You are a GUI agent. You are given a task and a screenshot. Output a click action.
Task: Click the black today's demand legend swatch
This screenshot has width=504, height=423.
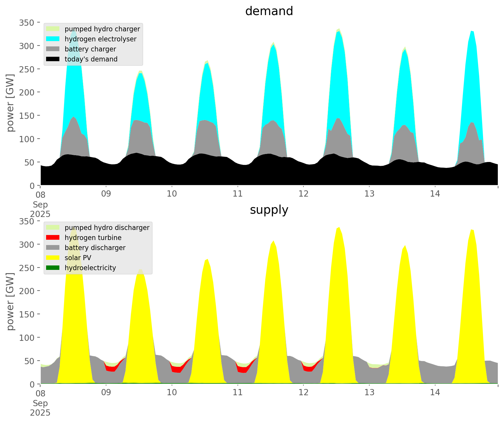coord(53,59)
